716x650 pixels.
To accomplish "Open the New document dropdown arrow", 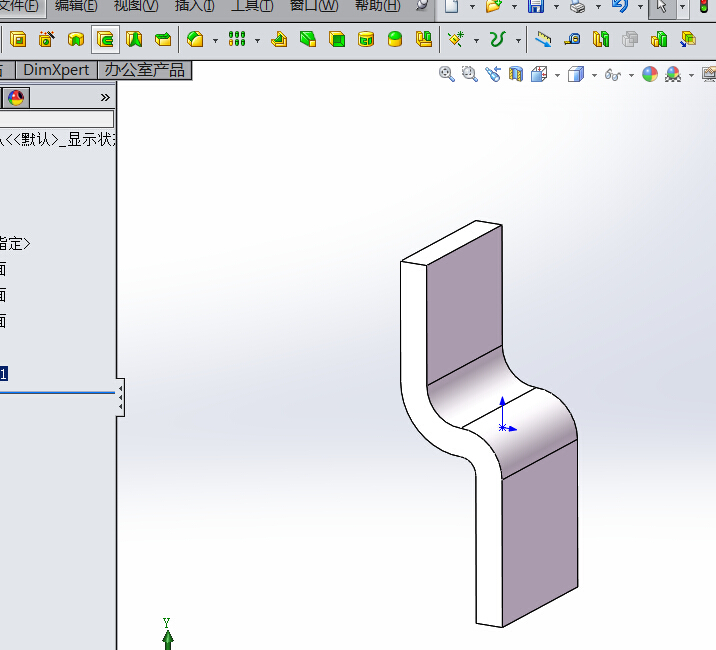I will [x=473, y=7].
